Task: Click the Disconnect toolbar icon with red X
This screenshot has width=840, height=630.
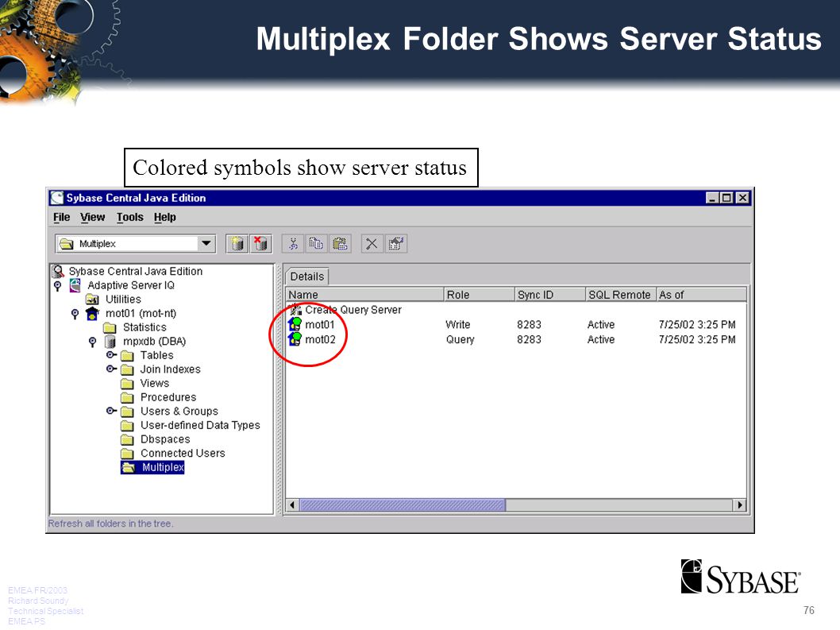Action: (x=261, y=244)
